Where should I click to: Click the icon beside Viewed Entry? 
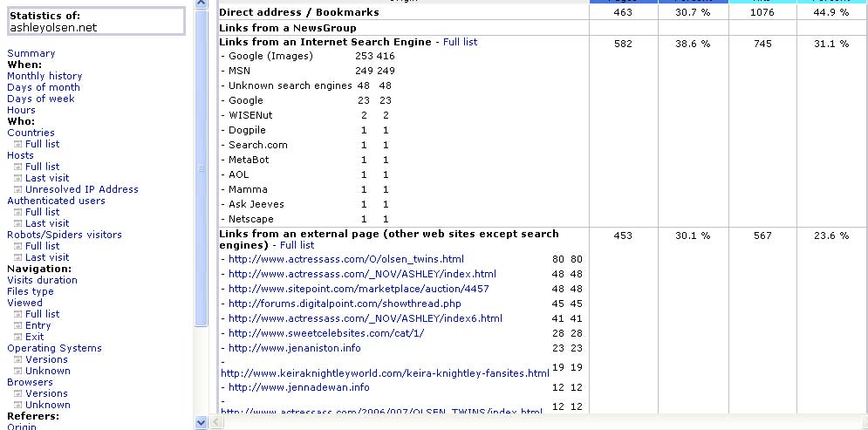coord(17,326)
